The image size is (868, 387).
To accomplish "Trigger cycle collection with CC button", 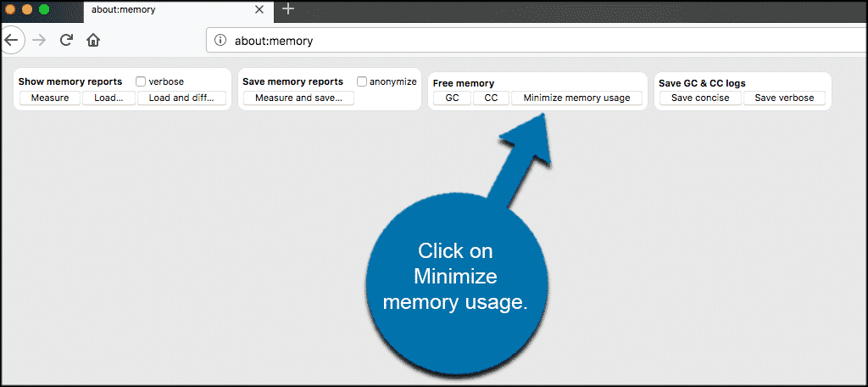I will [x=491, y=98].
